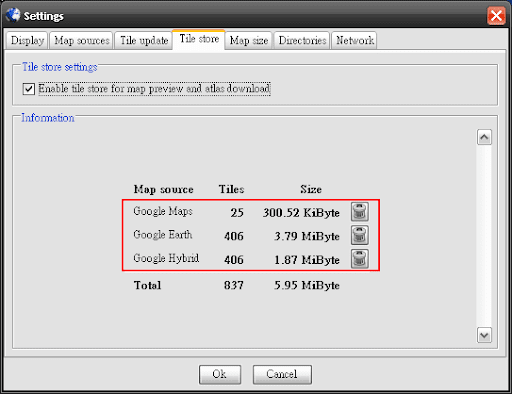Open the Map size tab
The height and width of the screenshot is (394, 512).
point(249,40)
